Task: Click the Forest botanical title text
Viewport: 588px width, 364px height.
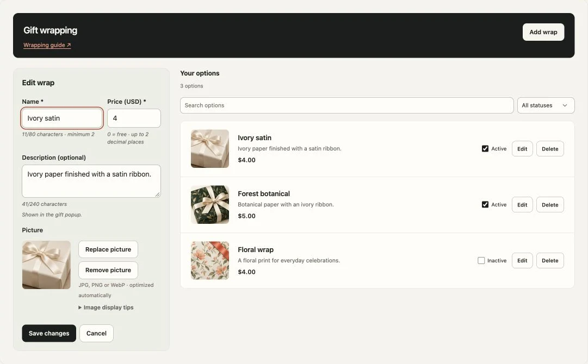Action: tap(264, 193)
